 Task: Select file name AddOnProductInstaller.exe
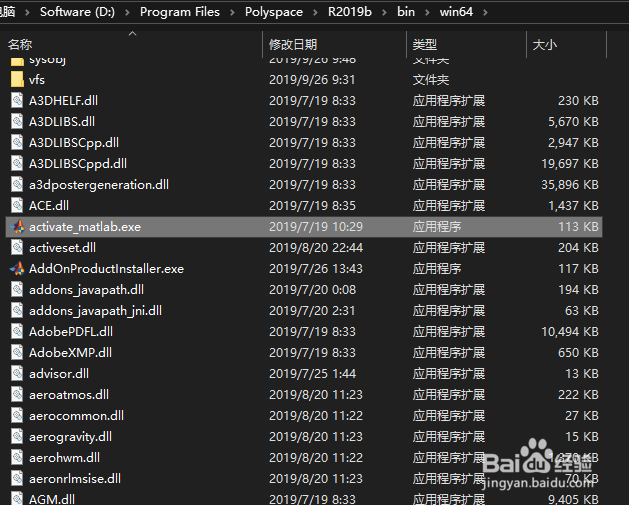click(x=106, y=268)
